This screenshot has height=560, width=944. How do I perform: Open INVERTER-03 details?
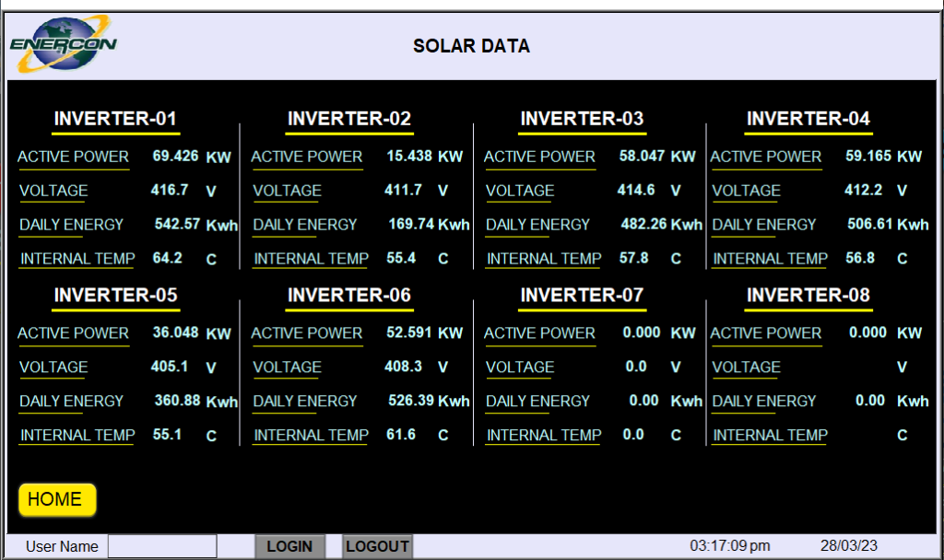pos(582,118)
